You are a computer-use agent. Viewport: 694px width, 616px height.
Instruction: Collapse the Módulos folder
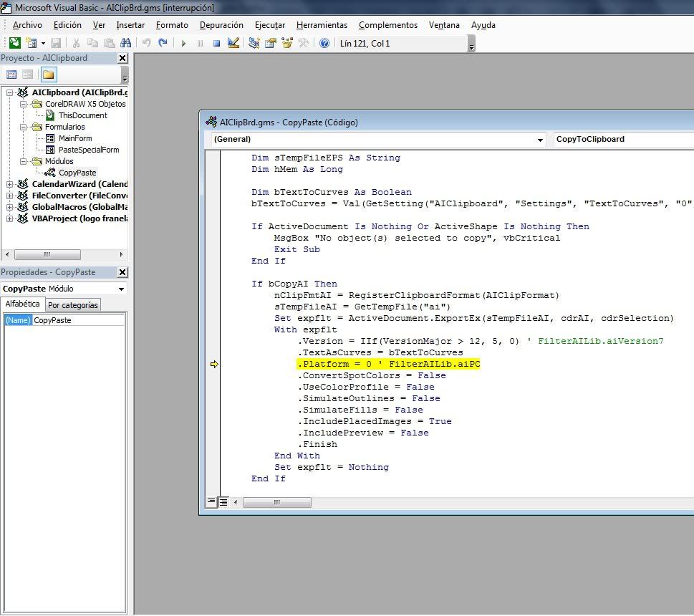click(x=23, y=162)
